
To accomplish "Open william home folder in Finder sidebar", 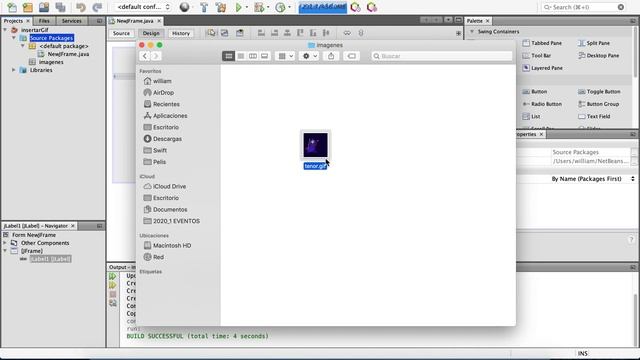I will (162, 81).
